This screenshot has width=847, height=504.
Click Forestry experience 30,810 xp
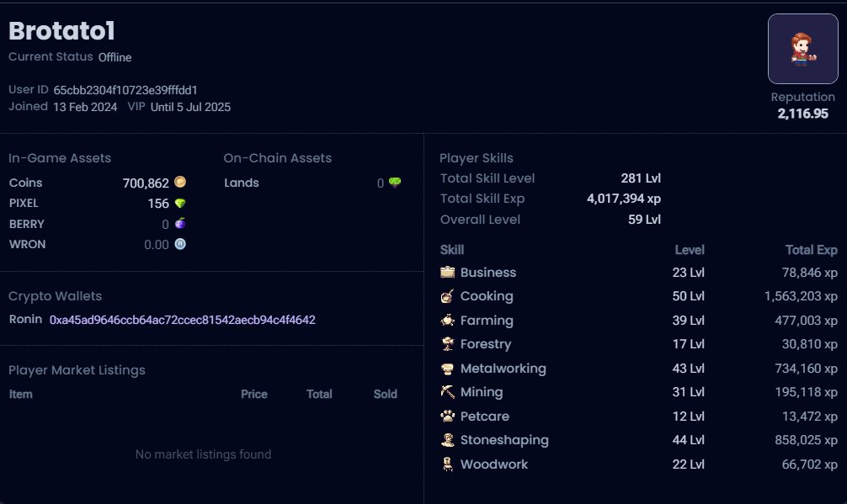[x=810, y=344]
